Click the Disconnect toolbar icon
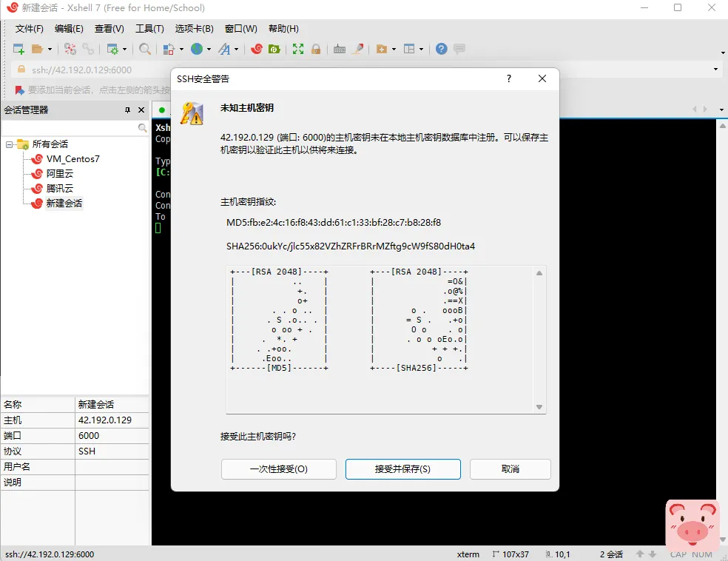Screen dimensions: 728x561 pyautogui.click(x=70, y=49)
